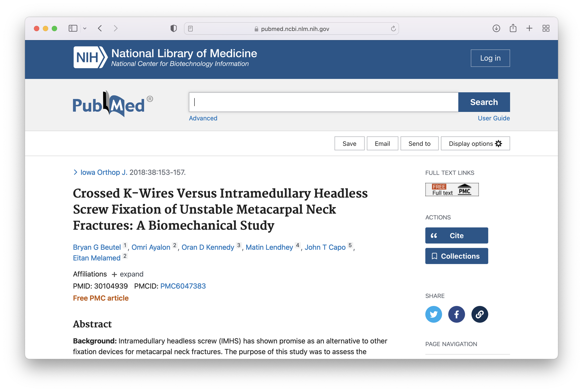Open new Safari tab

[529, 28]
